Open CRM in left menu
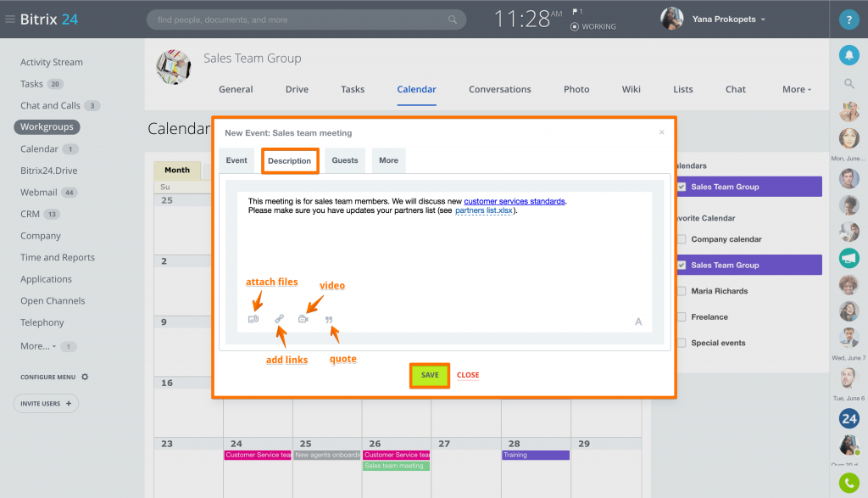Viewport: 868px width, 498px height. click(30, 214)
